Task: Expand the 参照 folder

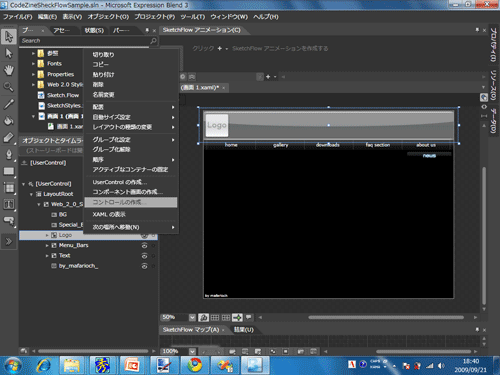Action: point(33,53)
